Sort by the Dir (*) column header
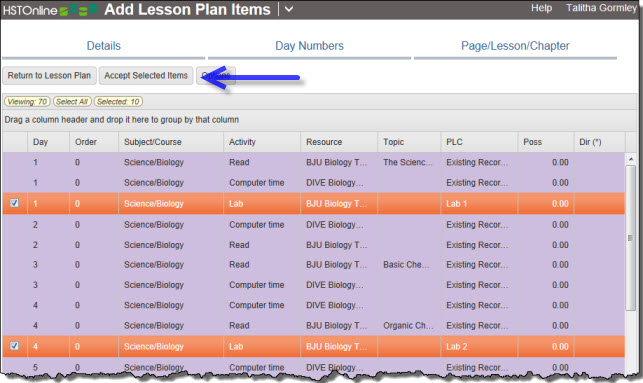The height and width of the screenshot is (383, 643). (600, 142)
